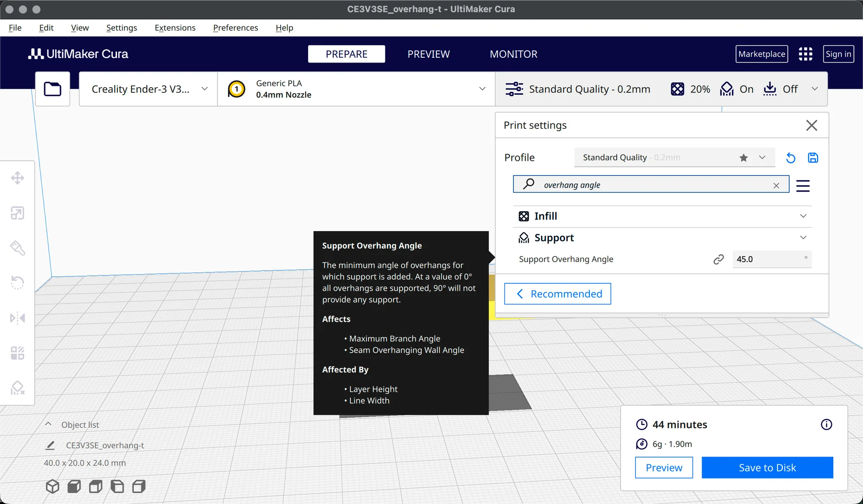The height and width of the screenshot is (504, 863).
Task: Show print time info icon
Action: 826,425
